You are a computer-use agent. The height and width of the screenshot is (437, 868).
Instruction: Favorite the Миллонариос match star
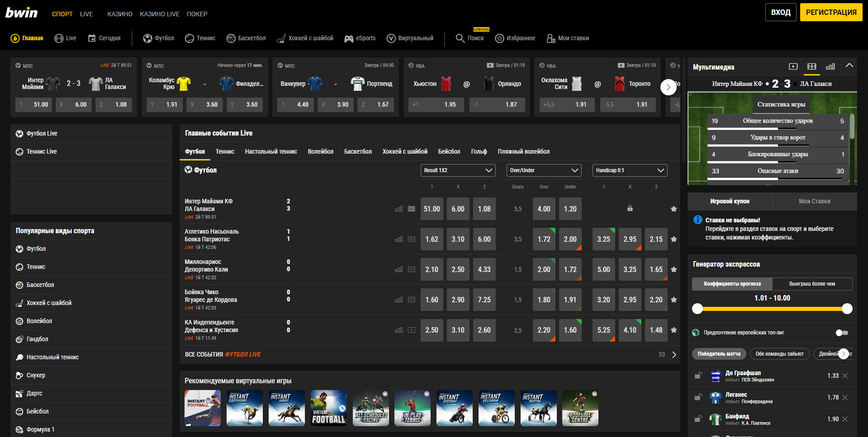coord(674,269)
